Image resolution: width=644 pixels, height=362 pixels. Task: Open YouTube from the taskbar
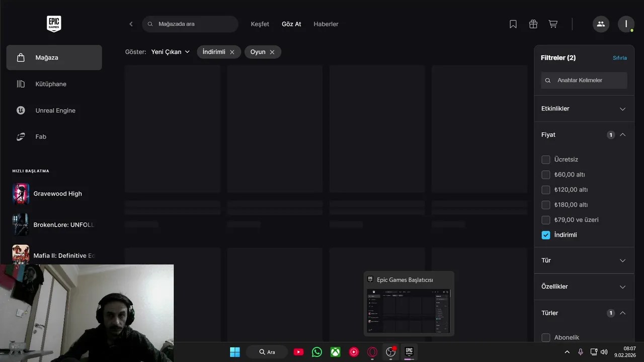coord(298,352)
